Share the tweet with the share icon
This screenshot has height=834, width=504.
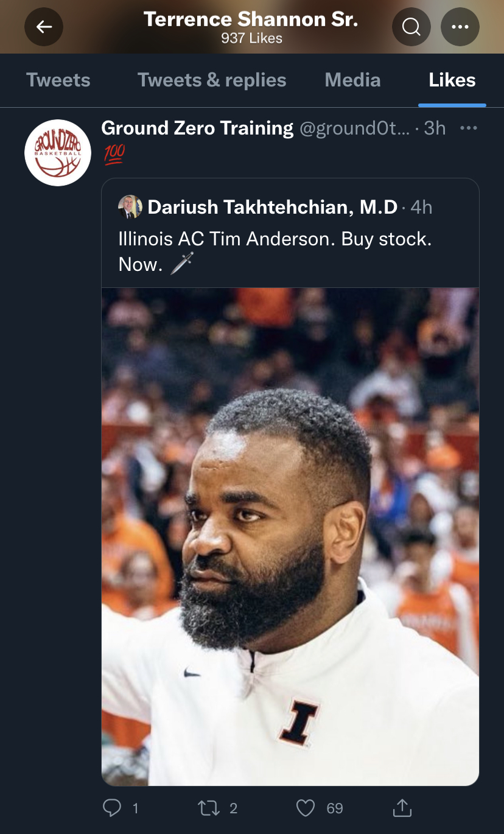(402, 808)
